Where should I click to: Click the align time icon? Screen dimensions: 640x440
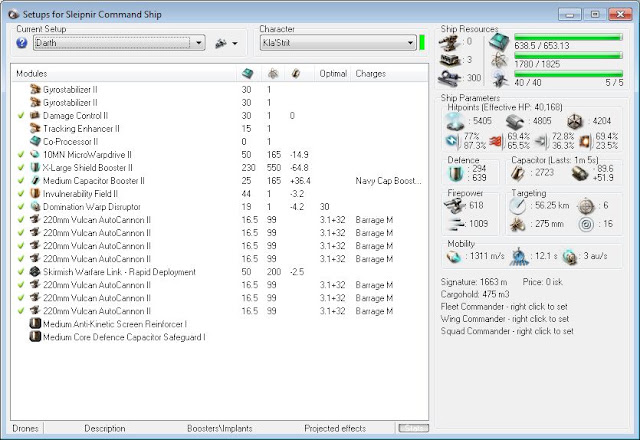519,256
